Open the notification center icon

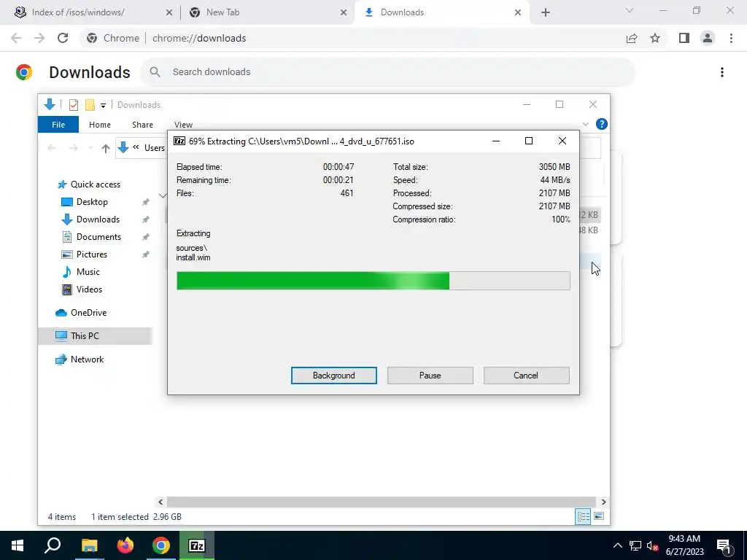click(x=724, y=546)
